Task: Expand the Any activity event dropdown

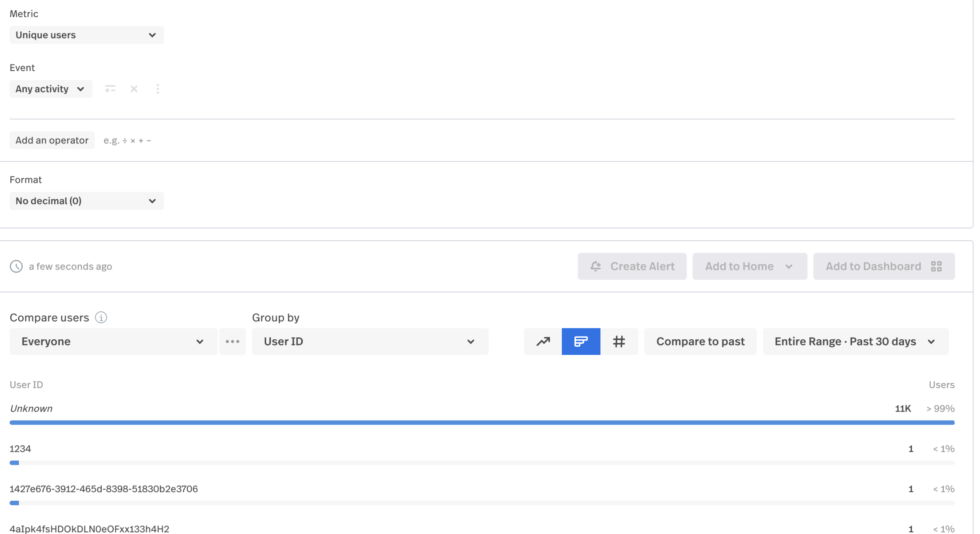Action: click(50, 89)
